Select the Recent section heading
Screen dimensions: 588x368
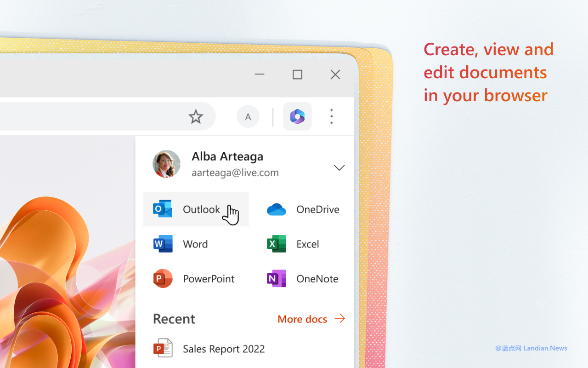pyautogui.click(x=174, y=318)
